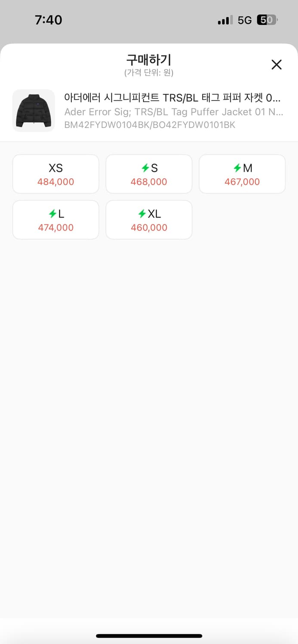Tap the lightning icon beside size S
This screenshot has width=298, height=644.
(145, 168)
